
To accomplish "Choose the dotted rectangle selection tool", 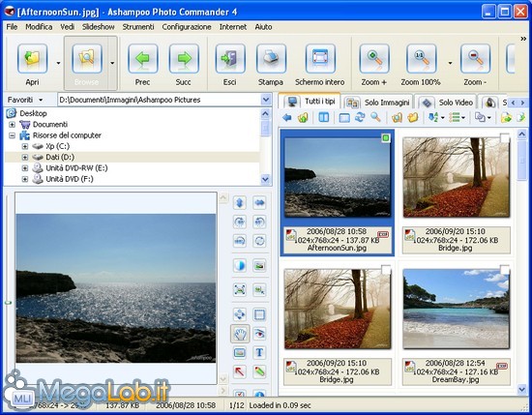I will [259, 314].
